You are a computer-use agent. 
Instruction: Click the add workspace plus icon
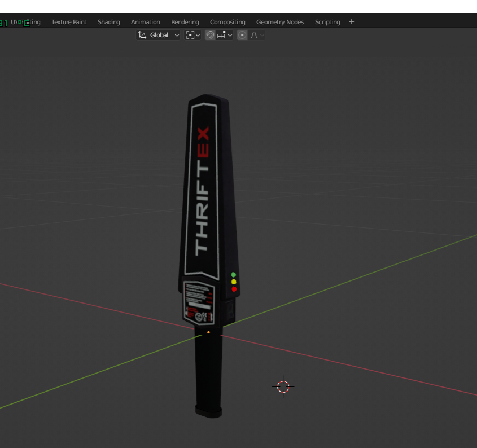tap(351, 22)
